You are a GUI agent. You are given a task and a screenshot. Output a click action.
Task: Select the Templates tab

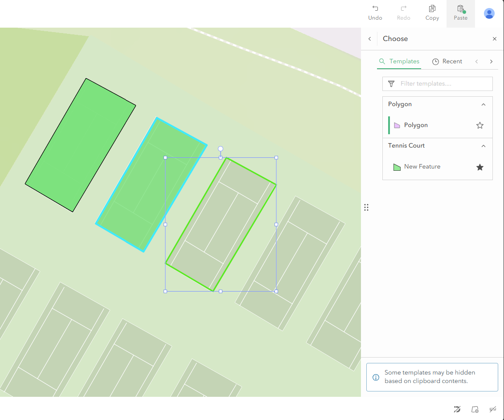pos(399,62)
